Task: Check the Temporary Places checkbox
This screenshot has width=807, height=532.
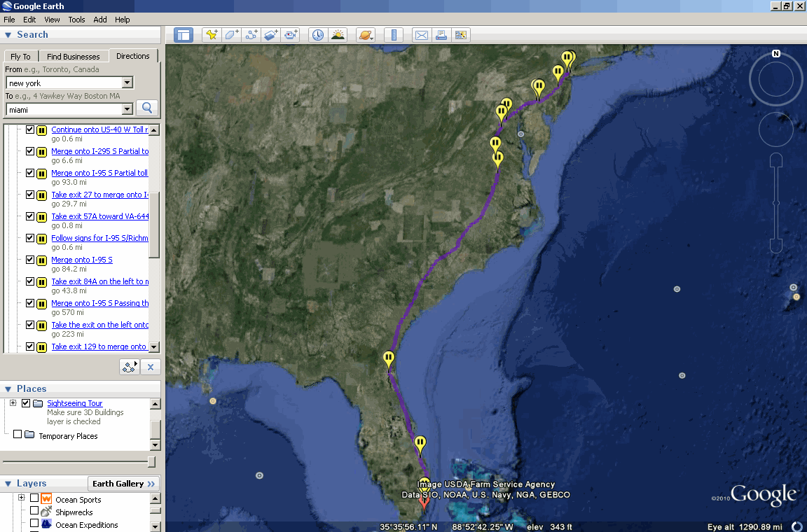Action: coord(18,434)
